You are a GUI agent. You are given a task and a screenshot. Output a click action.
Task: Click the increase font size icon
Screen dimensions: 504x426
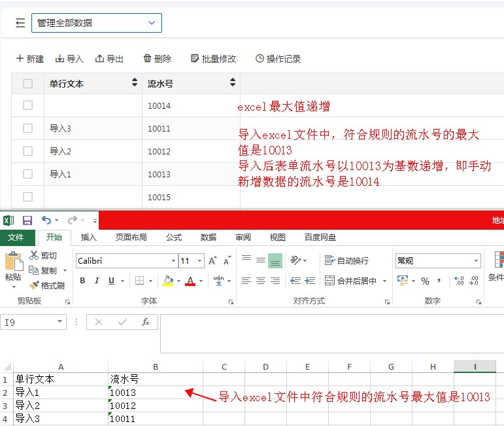[212, 261]
